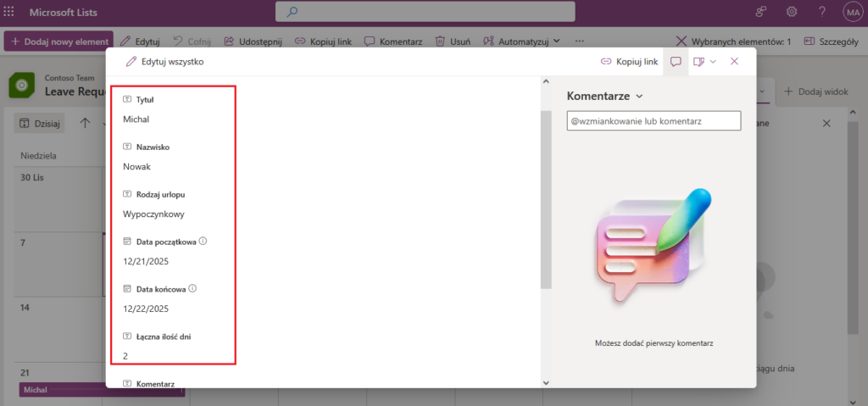Open the settings gear in the header
868x406 pixels.
[x=792, y=12]
